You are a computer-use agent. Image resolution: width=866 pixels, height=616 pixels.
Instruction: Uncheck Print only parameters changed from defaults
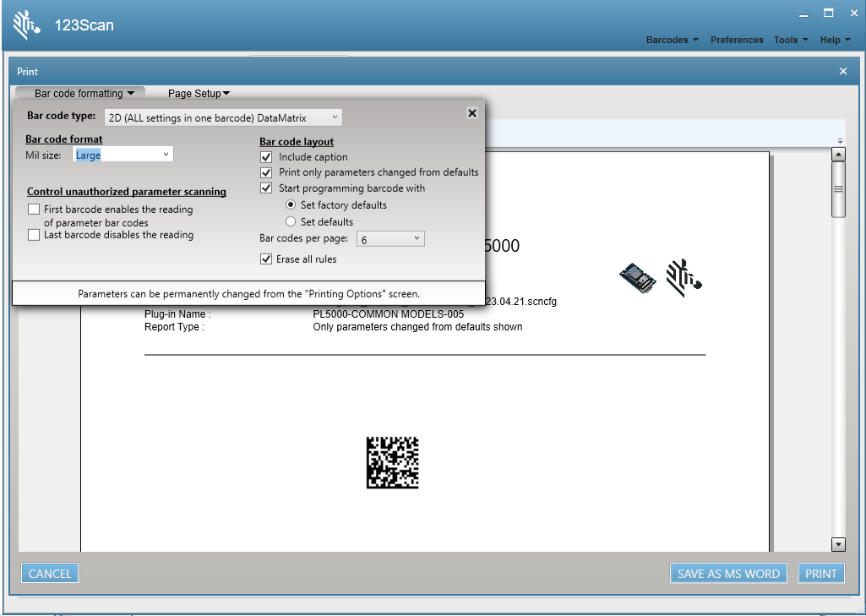(266, 172)
